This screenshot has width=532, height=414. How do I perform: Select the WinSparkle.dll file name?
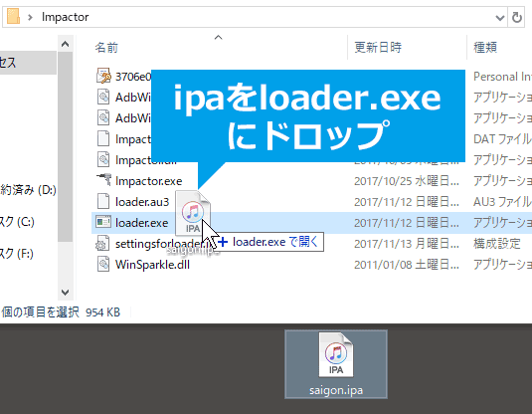pyautogui.click(x=152, y=265)
